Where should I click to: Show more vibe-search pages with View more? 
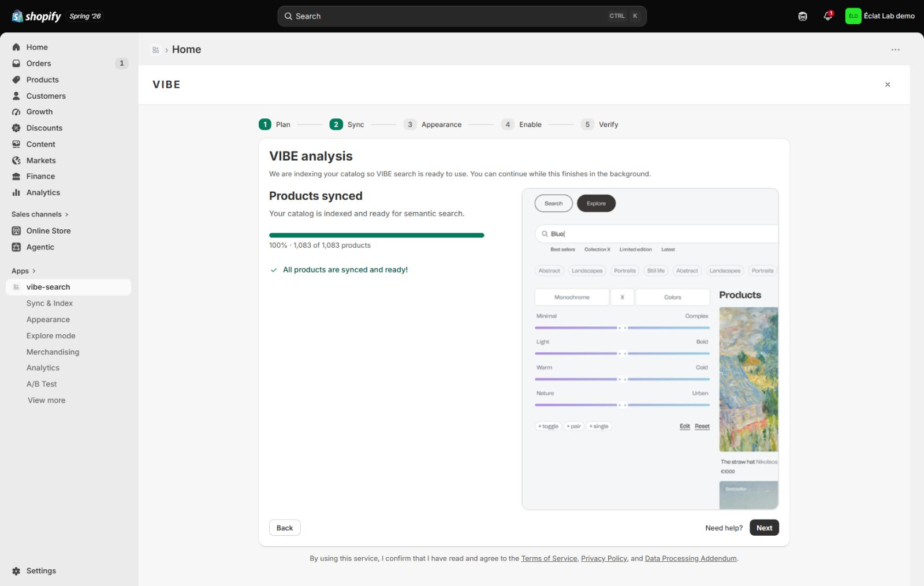(x=46, y=400)
